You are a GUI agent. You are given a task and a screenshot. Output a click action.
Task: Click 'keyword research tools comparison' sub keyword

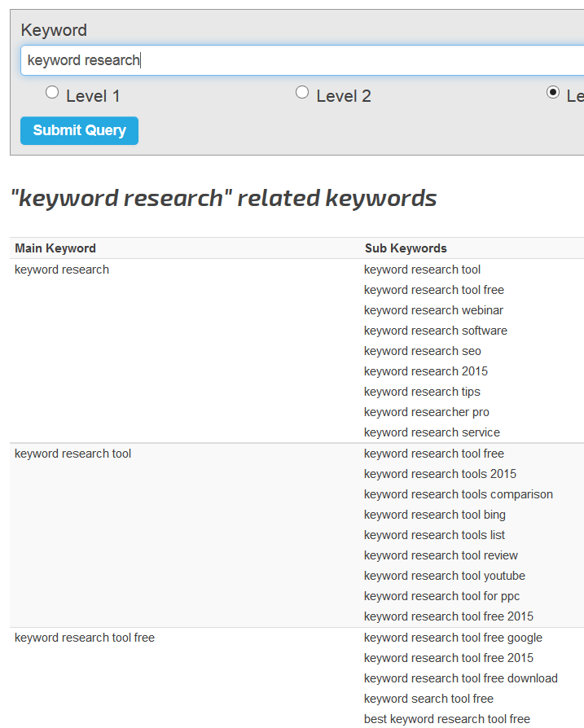(x=459, y=494)
